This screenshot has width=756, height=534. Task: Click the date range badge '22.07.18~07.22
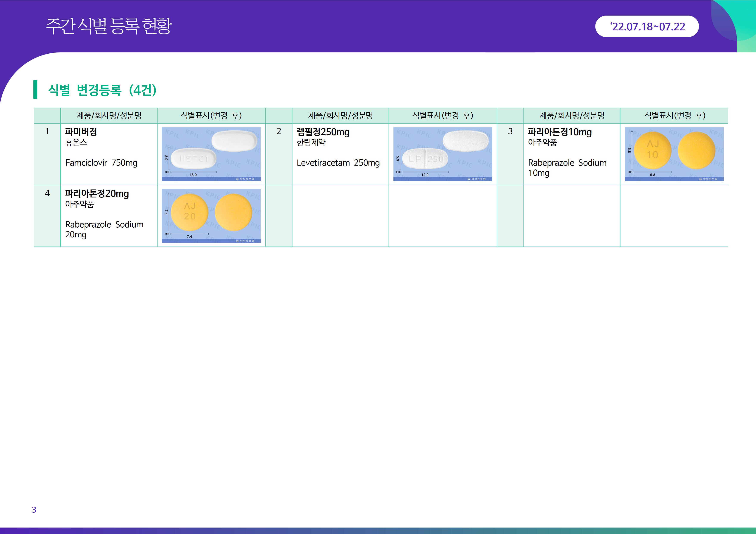647,26
